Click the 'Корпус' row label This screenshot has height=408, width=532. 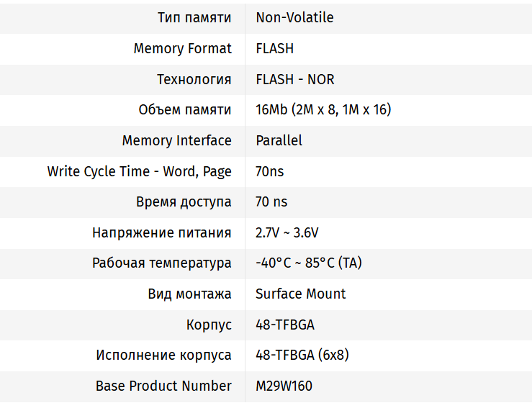209,325
